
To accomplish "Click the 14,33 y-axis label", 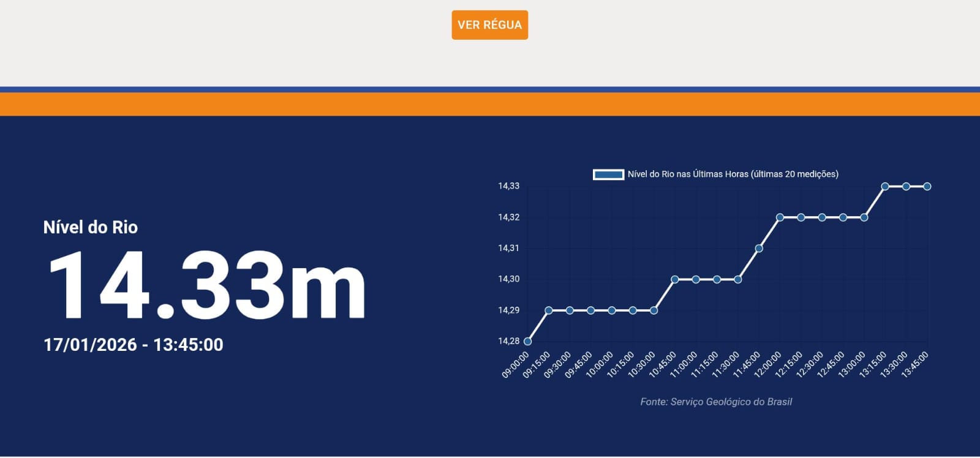I will (x=508, y=186).
